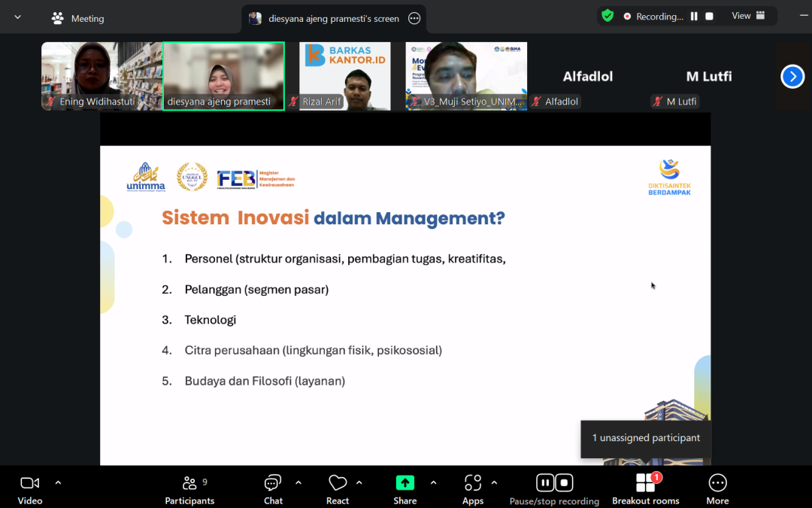The height and width of the screenshot is (508, 812).
Task: Expand the React options caret
Action: [359, 482]
